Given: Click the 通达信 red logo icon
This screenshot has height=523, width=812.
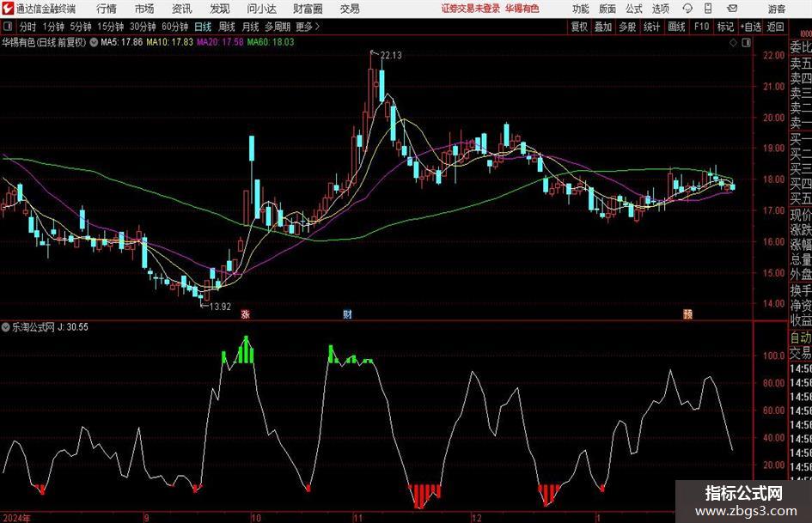Looking at the screenshot, I should (8, 9).
